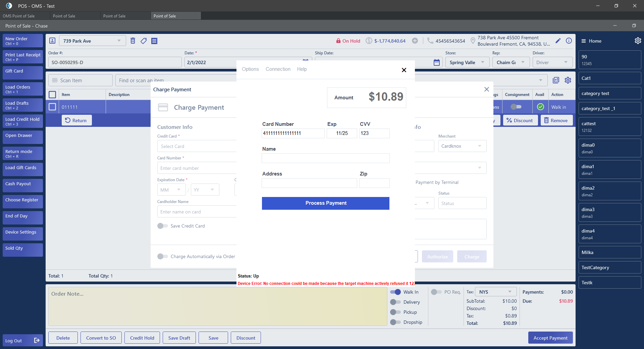Enable the Save Credit Card toggle
The height and width of the screenshot is (349, 644).
coord(163,226)
